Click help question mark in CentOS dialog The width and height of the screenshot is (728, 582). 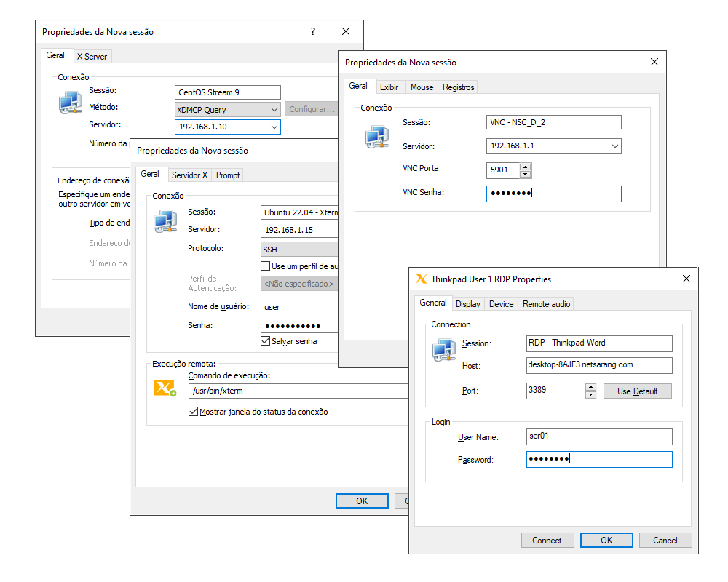(x=313, y=31)
